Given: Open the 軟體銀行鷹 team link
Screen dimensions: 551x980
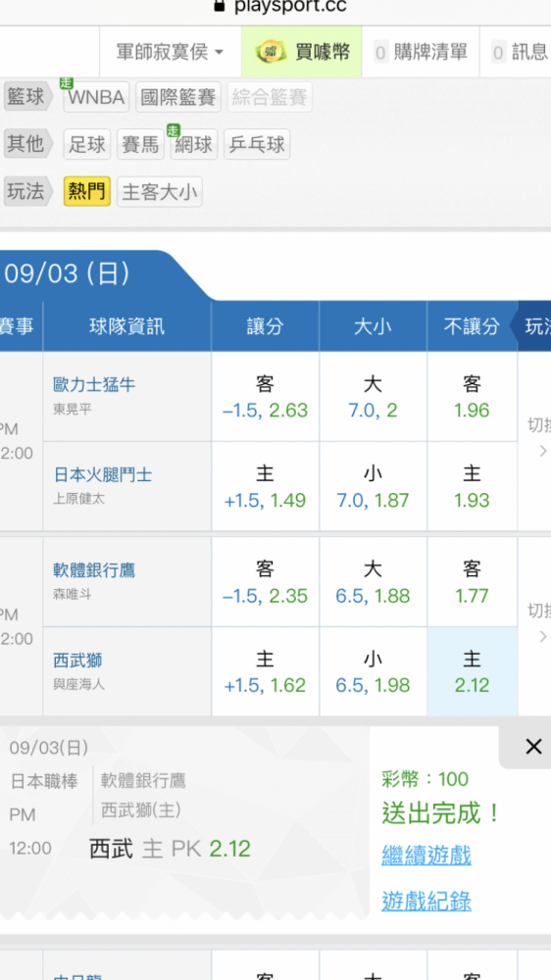Looking at the screenshot, I should point(94,570).
